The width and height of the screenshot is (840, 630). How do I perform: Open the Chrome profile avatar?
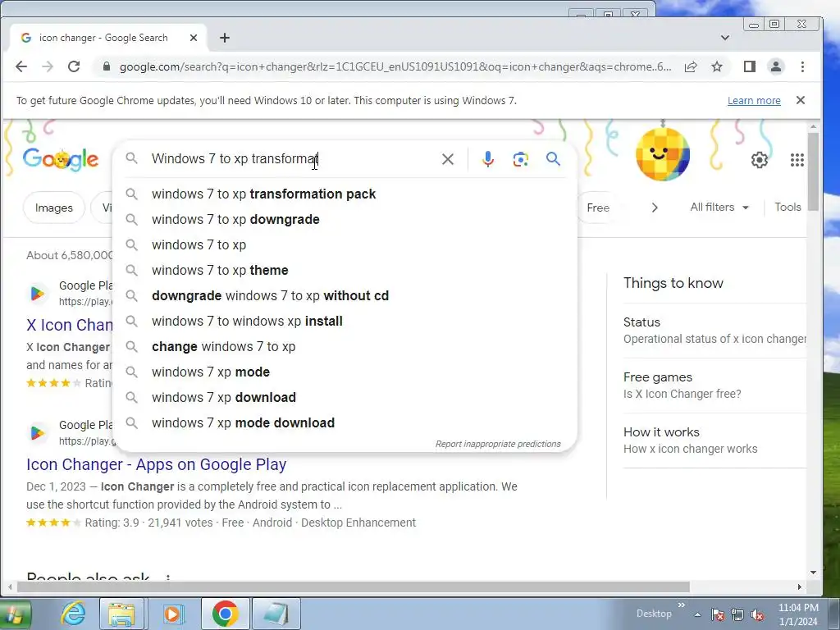[776, 66]
